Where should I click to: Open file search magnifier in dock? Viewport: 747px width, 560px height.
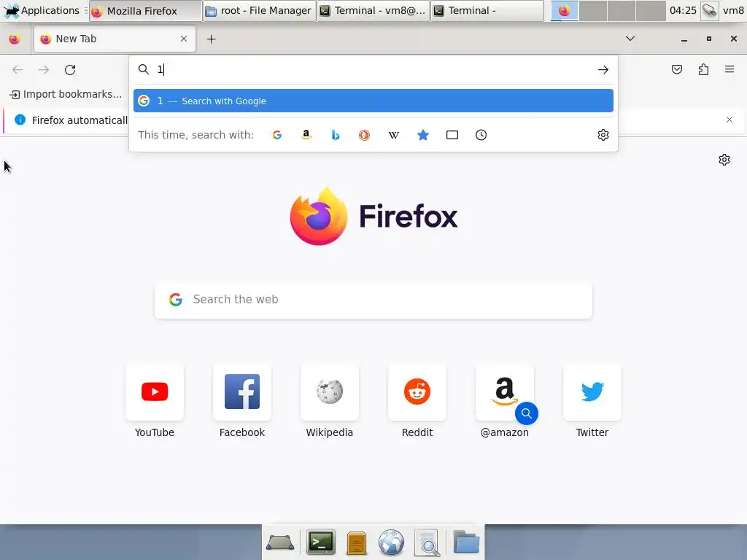[427, 542]
